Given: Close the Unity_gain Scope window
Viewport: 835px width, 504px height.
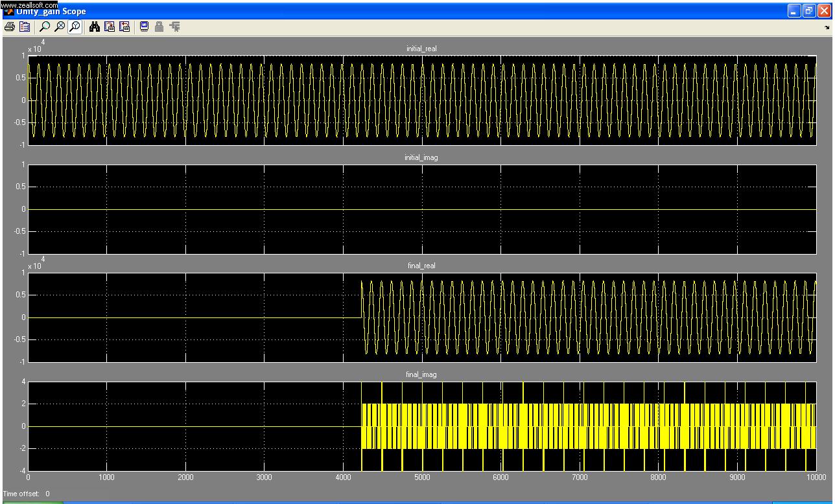Looking at the screenshot, I should click(x=824, y=11).
